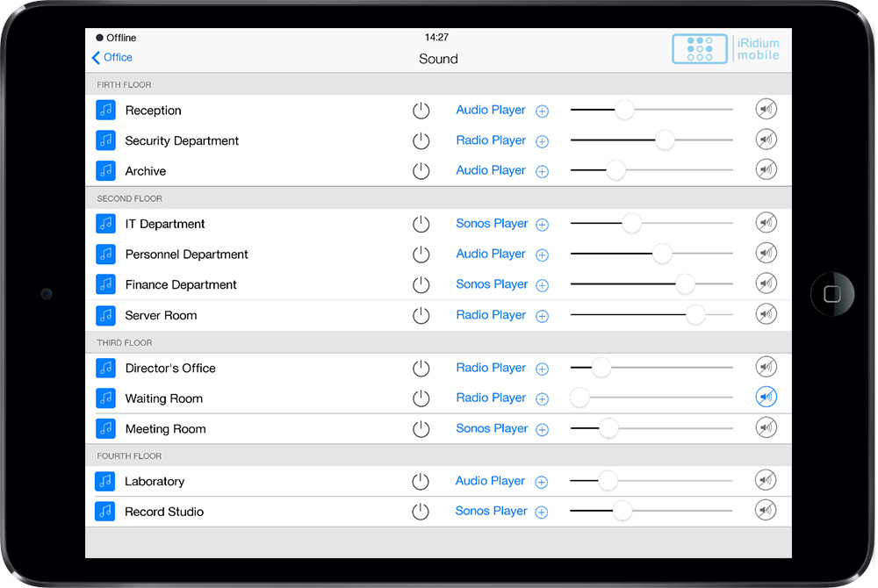Screen dimensions: 878x588
Task: Open the Sonos Player link for Finance Department
Action: click(492, 284)
